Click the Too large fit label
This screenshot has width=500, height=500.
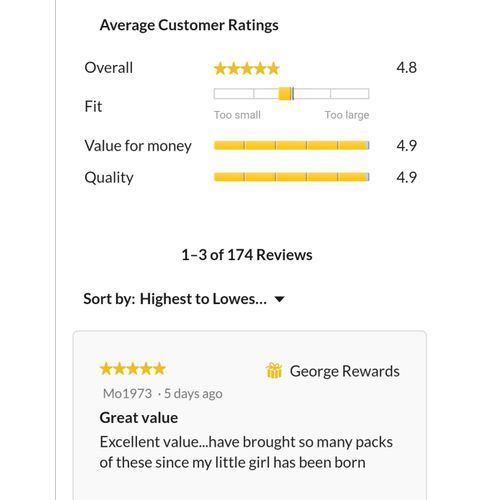[347, 115]
